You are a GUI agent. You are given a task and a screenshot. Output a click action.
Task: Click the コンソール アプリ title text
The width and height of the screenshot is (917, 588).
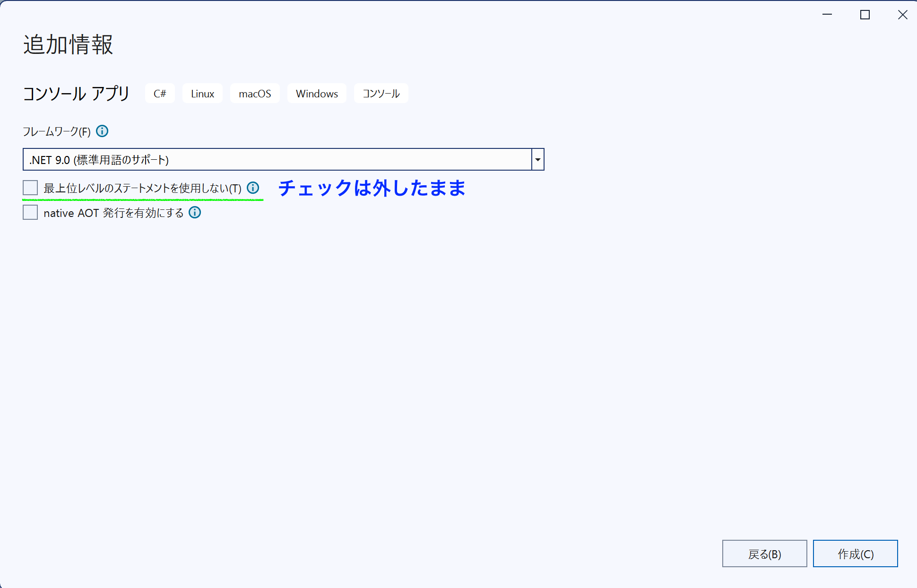point(76,93)
